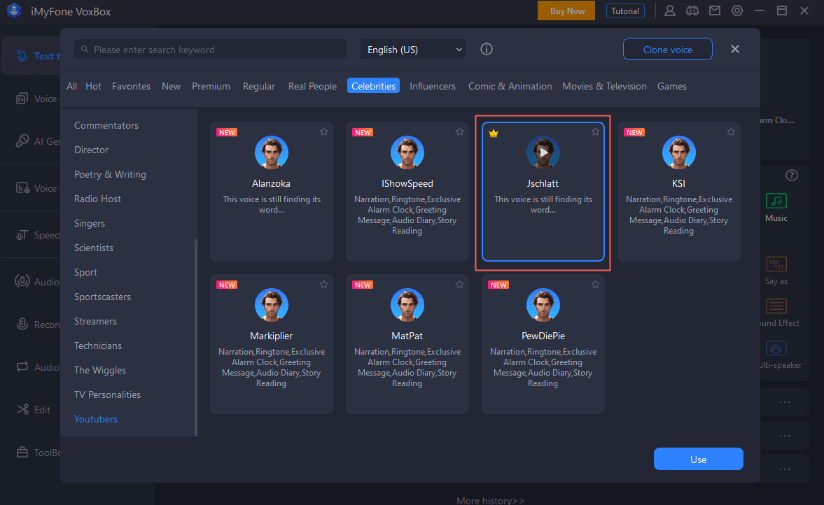The height and width of the screenshot is (505, 824).
Task: Pick the Markiplier avatar
Action: point(272,305)
